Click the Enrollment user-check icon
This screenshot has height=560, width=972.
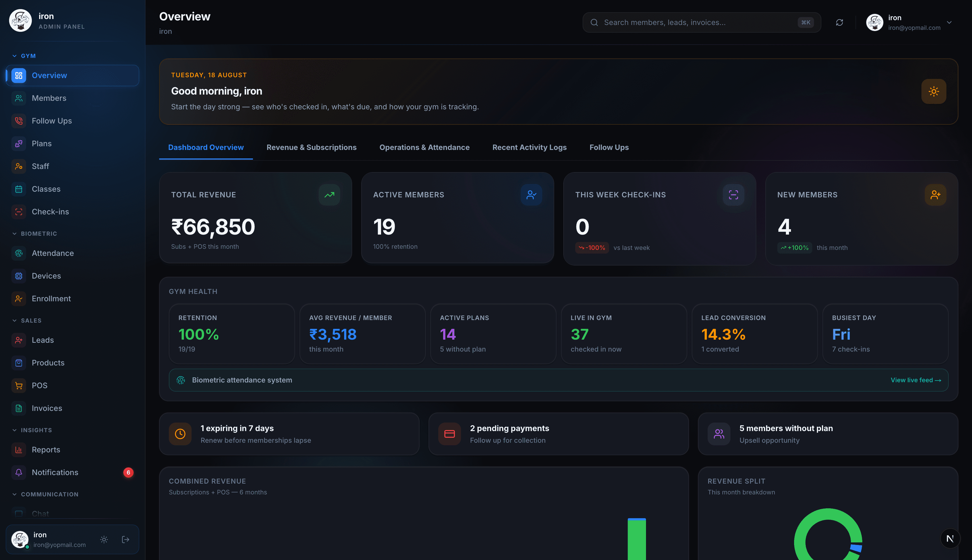(x=18, y=298)
